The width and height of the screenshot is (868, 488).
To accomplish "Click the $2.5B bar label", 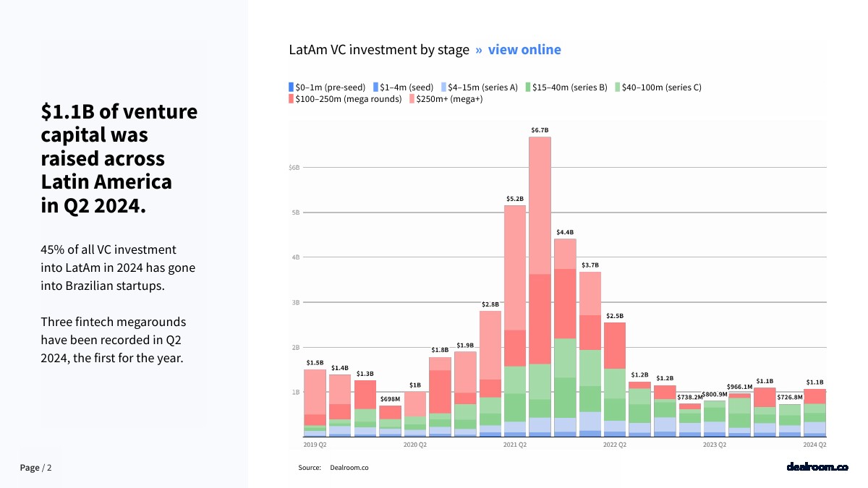I will (x=615, y=316).
